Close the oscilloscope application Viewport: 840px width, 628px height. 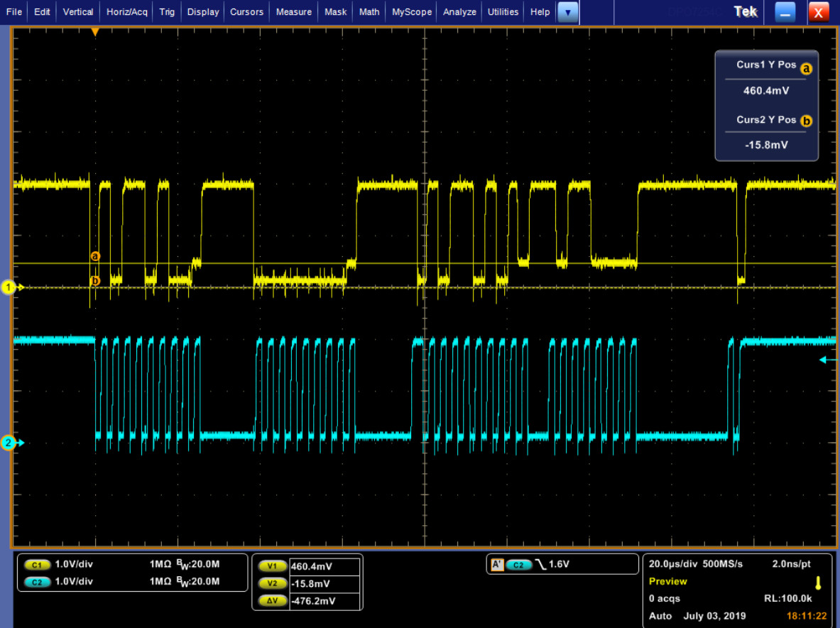[x=818, y=12]
